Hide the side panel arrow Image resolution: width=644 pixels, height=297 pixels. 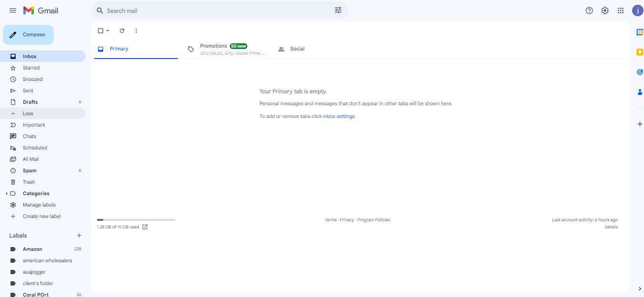click(x=639, y=288)
